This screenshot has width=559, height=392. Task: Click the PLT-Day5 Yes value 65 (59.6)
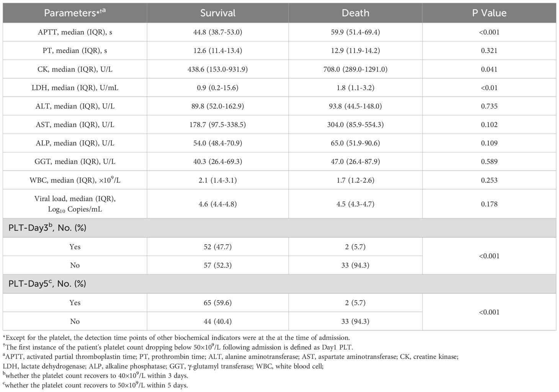(x=217, y=303)
